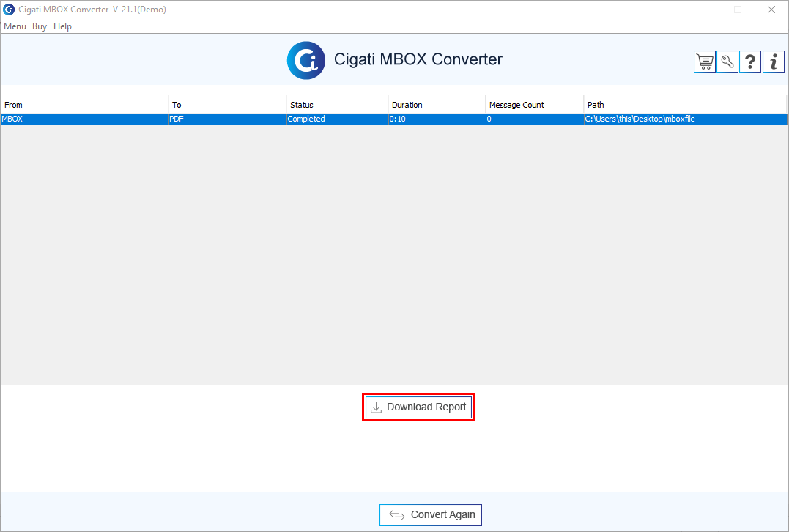Image resolution: width=789 pixels, height=532 pixels.
Task: Open the Menu menu
Action: pos(15,26)
